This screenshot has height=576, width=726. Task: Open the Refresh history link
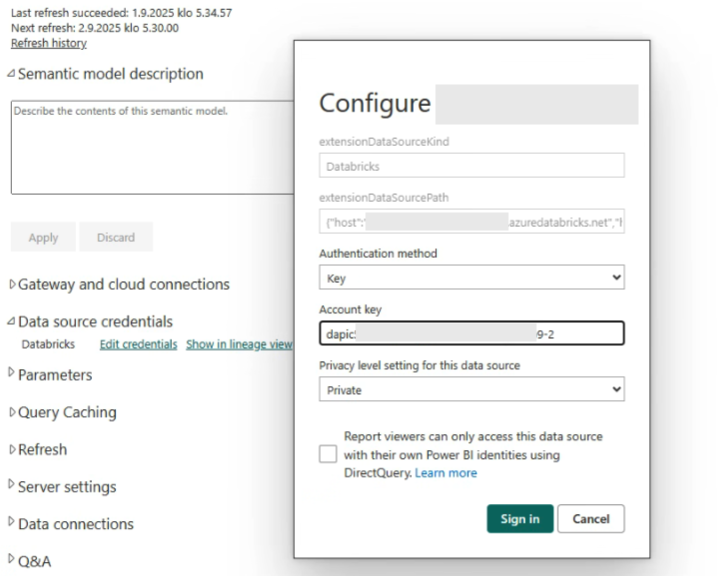(x=48, y=43)
